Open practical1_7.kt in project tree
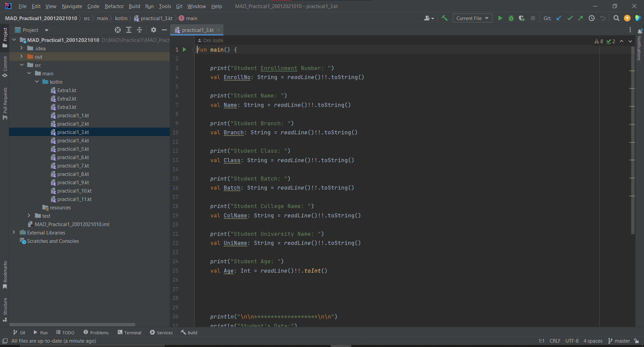The height and width of the screenshot is (347, 644). 73,166
